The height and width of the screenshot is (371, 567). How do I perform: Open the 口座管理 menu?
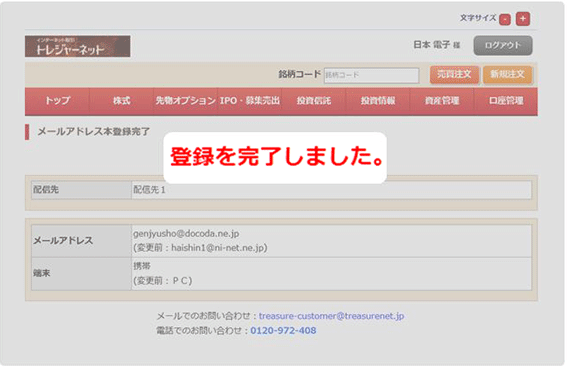(506, 101)
